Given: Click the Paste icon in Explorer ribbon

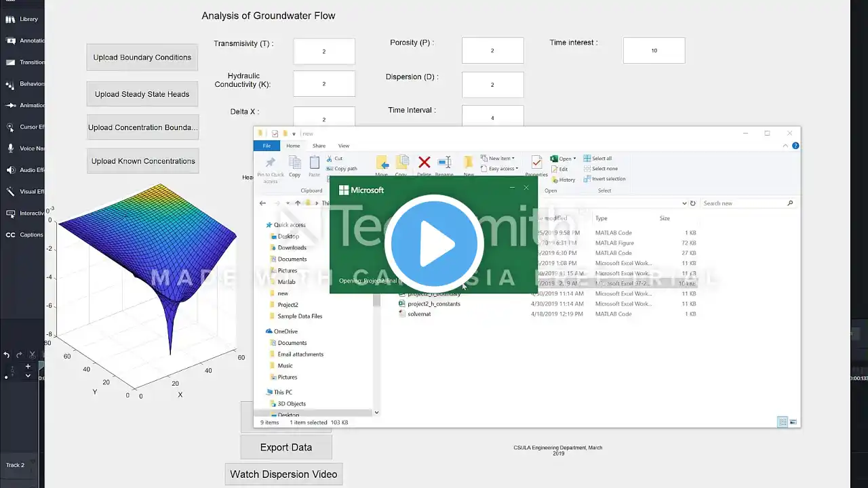Looking at the screenshot, I should click(x=315, y=166).
